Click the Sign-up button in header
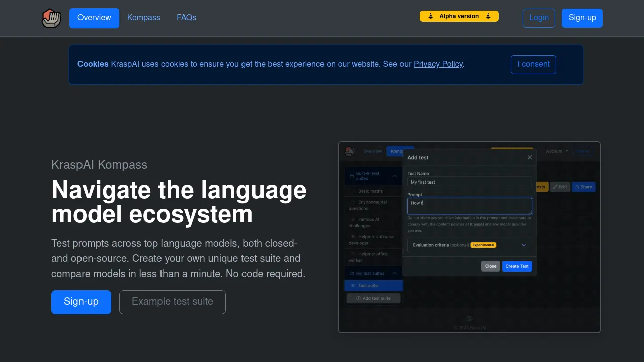The image size is (644, 362). tap(582, 18)
